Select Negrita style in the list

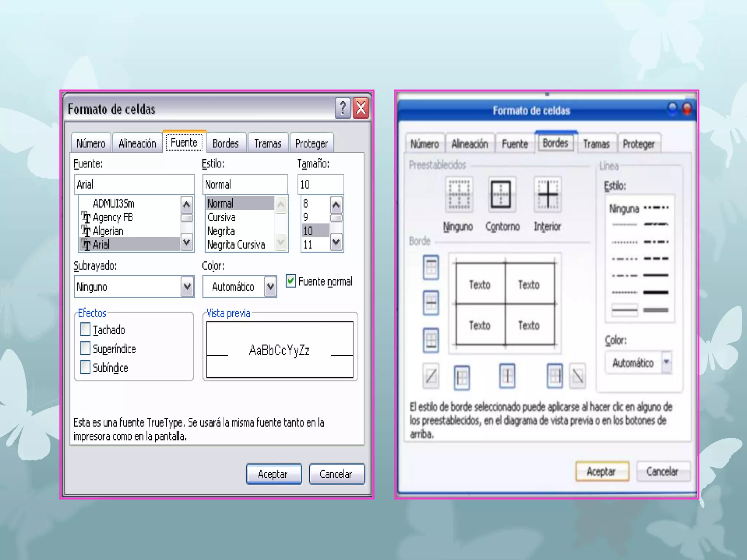coord(240,231)
